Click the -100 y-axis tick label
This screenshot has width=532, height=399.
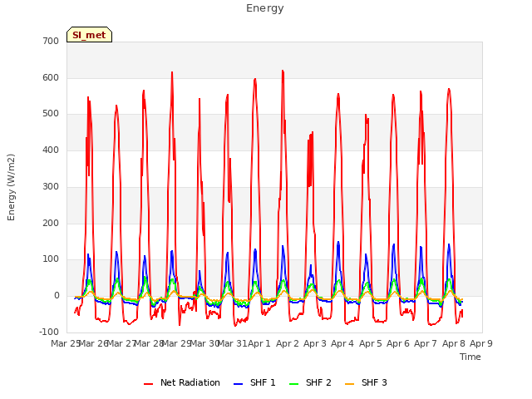pyautogui.click(x=49, y=332)
